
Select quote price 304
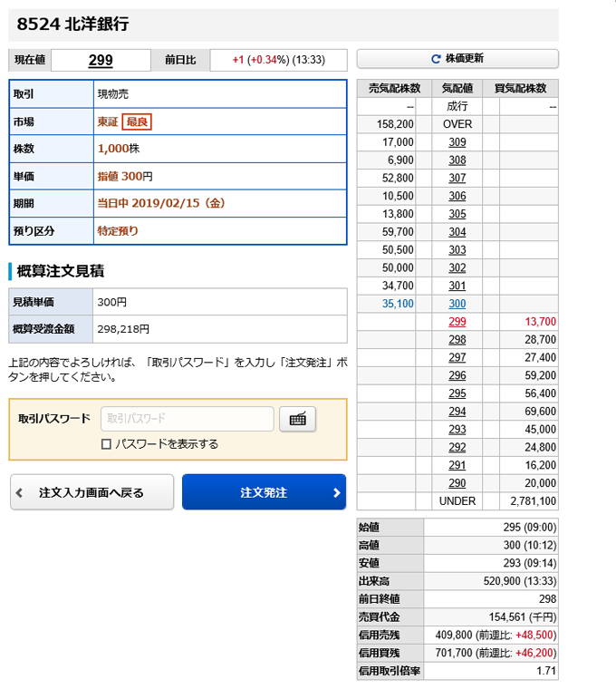[x=457, y=232]
